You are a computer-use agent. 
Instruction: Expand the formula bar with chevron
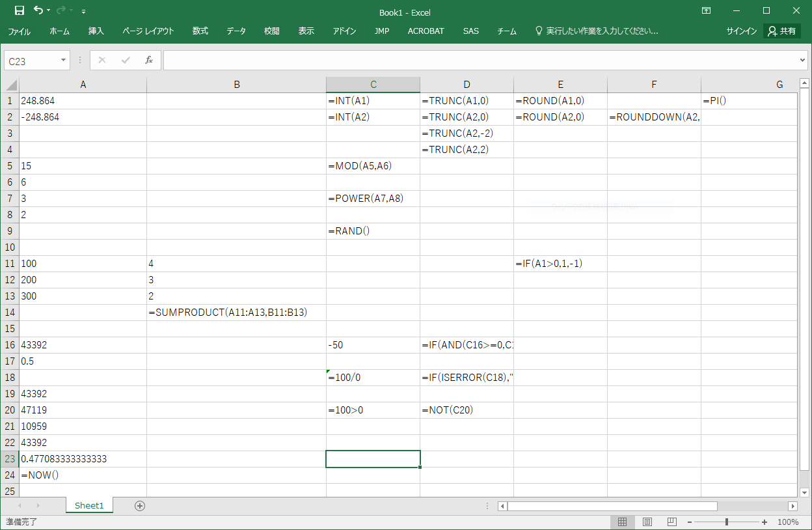coord(802,61)
